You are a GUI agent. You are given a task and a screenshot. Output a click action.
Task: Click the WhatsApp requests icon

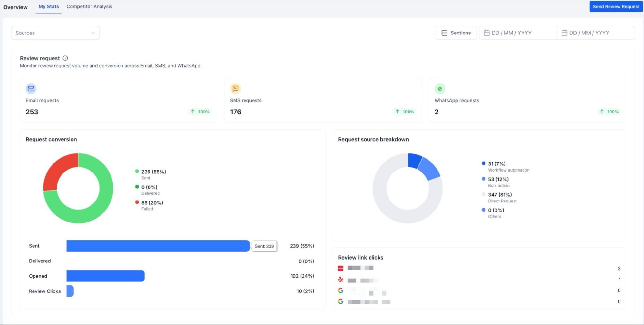[x=440, y=88]
